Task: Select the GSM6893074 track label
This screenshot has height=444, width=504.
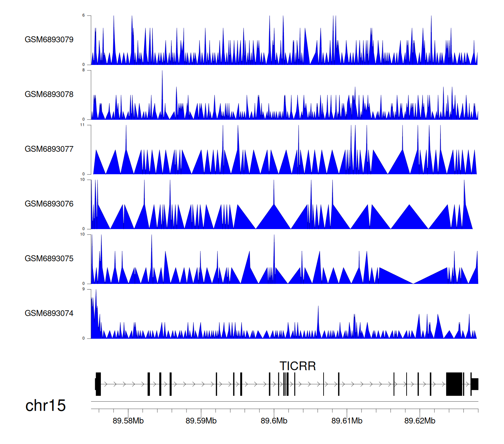Action: [x=49, y=313]
